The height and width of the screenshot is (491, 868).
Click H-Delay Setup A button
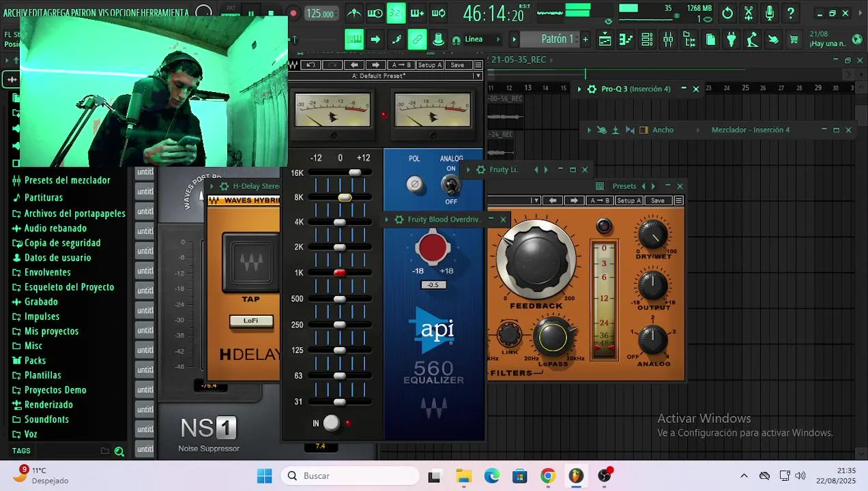(628, 200)
